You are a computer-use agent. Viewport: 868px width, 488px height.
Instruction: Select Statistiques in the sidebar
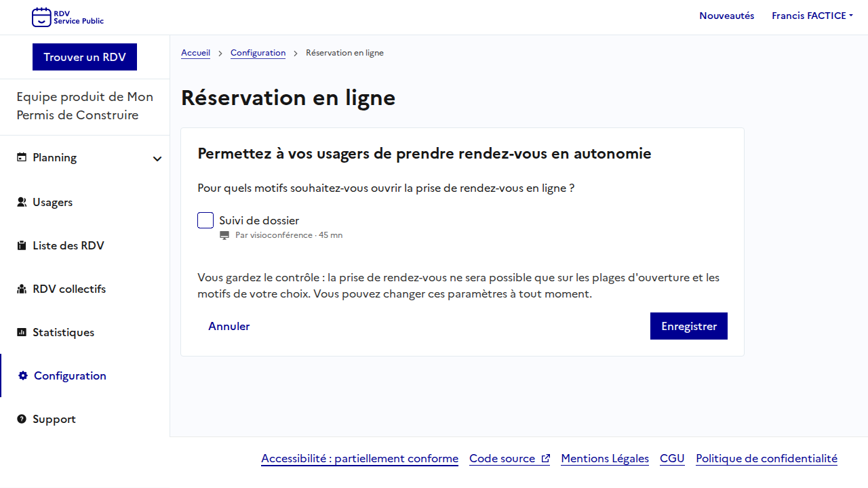pos(63,332)
